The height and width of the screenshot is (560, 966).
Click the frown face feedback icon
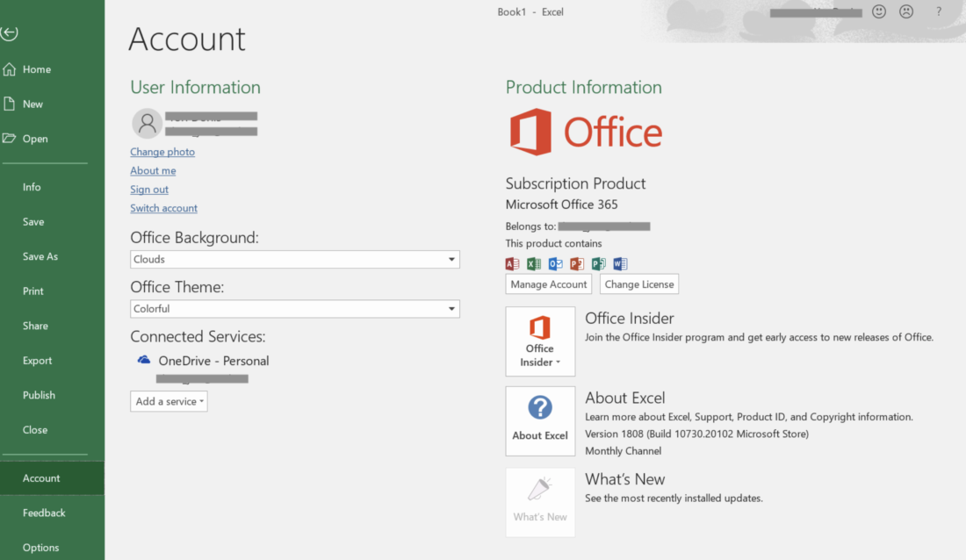click(x=905, y=11)
